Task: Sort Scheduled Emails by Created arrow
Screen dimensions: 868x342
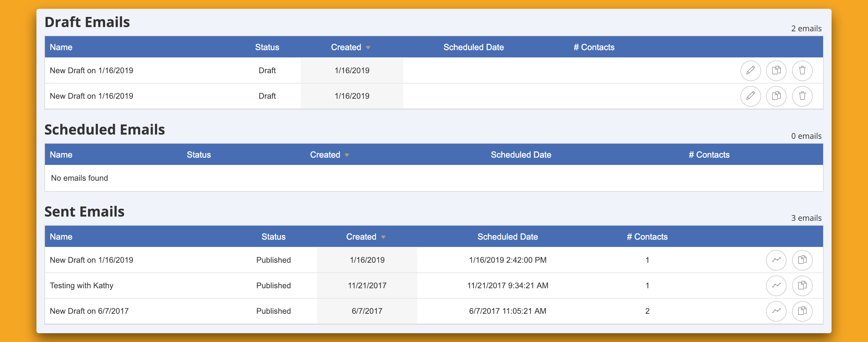Action: pyautogui.click(x=347, y=155)
